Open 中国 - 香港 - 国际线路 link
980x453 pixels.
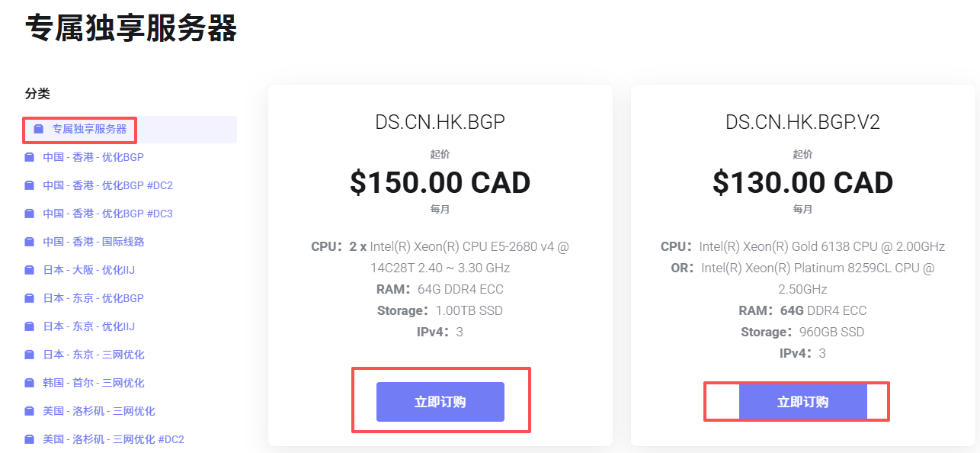pyautogui.click(x=94, y=243)
